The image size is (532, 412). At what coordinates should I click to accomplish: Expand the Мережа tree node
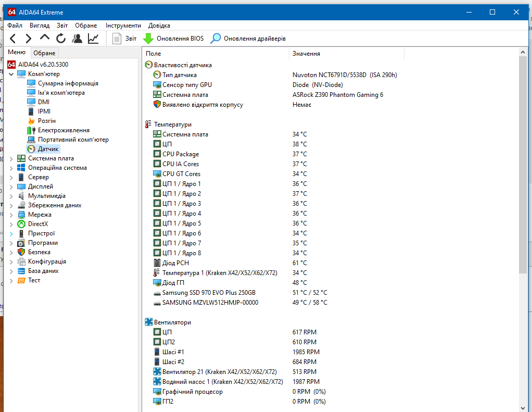pyautogui.click(x=11, y=215)
